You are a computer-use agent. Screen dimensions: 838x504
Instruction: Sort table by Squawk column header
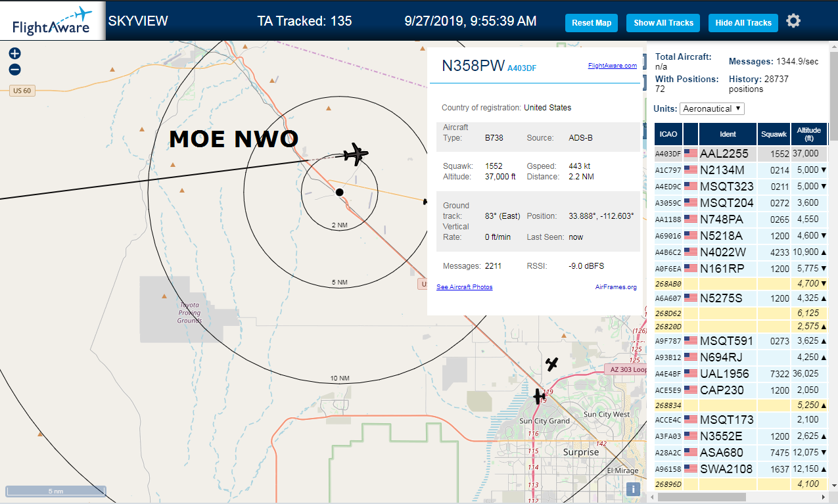tap(774, 134)
